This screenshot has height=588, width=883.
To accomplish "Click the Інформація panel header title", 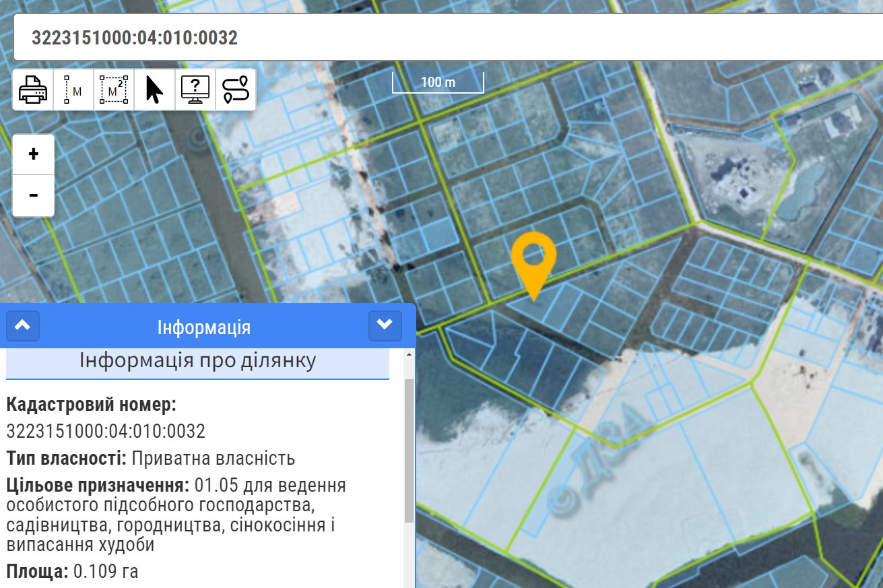I will (203, 328).
